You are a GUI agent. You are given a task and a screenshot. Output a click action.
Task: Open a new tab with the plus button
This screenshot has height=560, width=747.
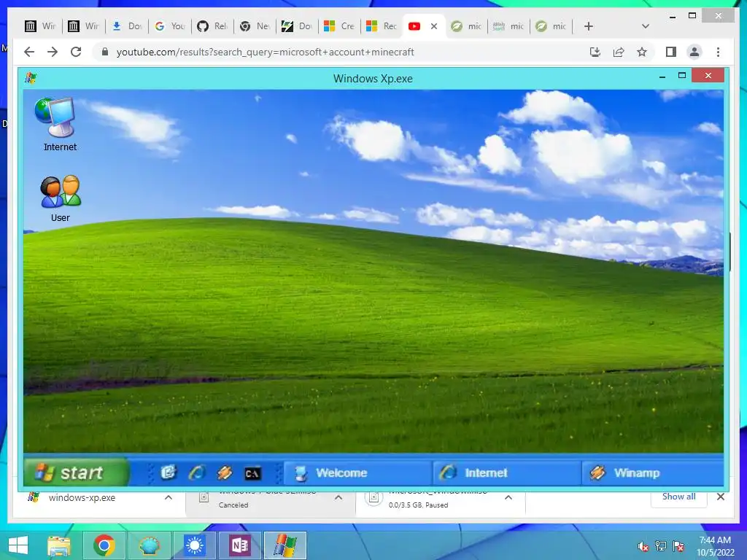pos(589,26)
